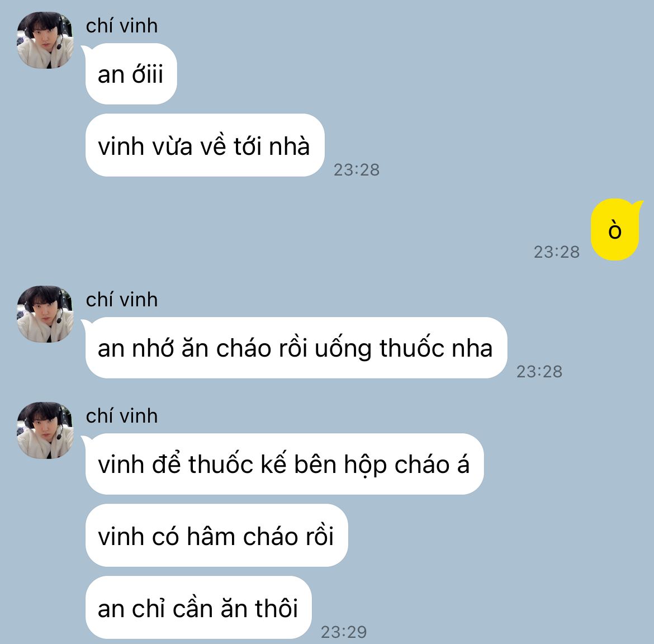Tap the 'vinh để thuốc kế bên hộp cháo á' bubble

pos(285,464)
